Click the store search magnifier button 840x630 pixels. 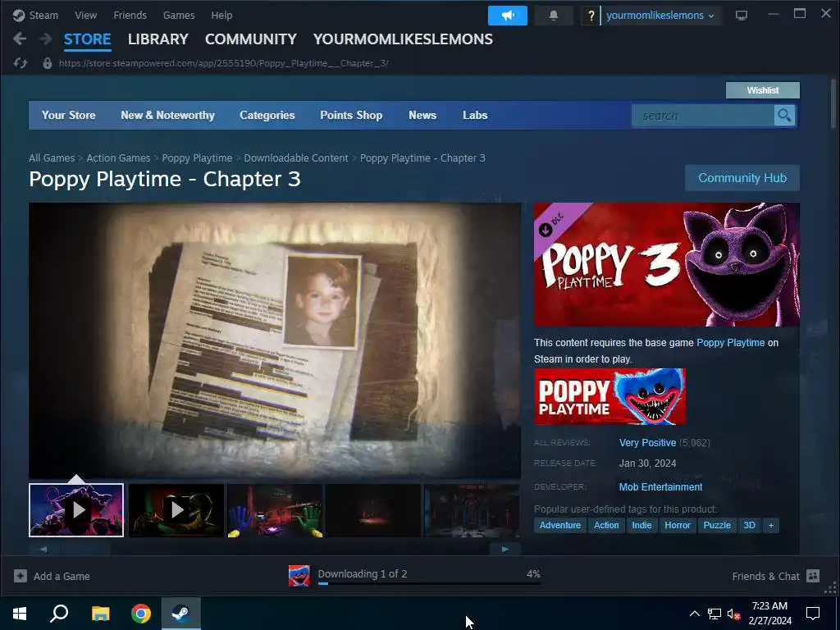pos(784,115)
